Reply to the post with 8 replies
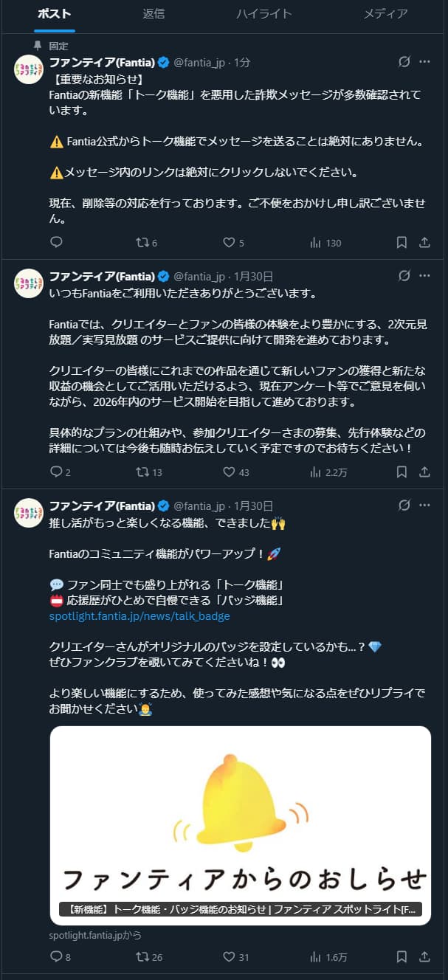448x980 pixels. (x=56, y=956)
